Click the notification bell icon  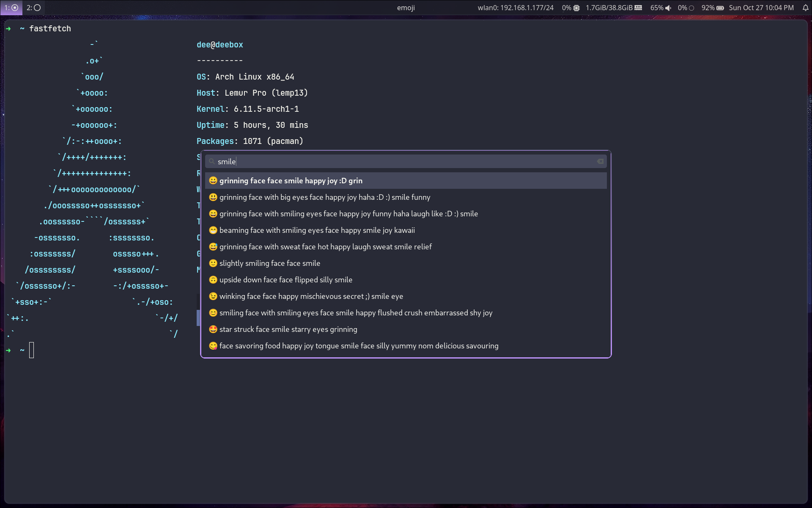point(805,8)
